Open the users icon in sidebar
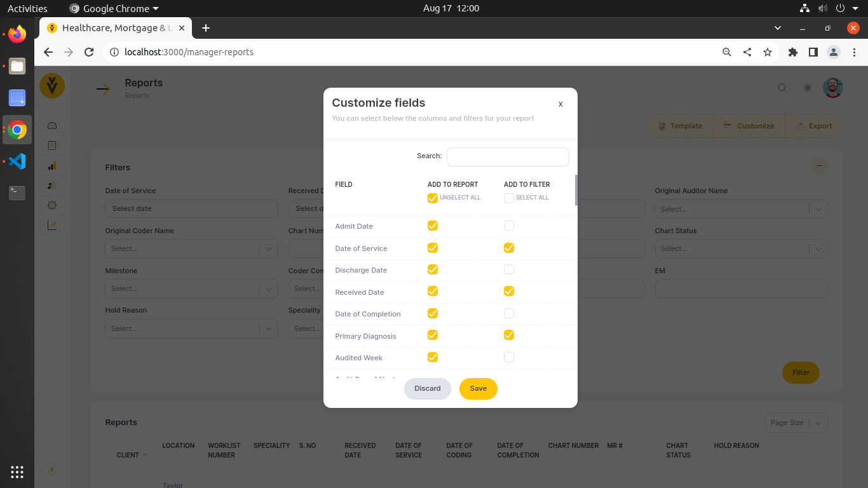Viewport: 868px width, 488px height. pos(52,186)
